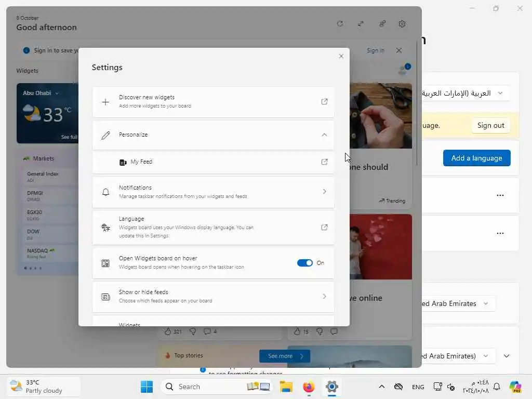The width and height of the screenshot is (532, 399).
Task: Open more options for second language entry
Action: 500,233
